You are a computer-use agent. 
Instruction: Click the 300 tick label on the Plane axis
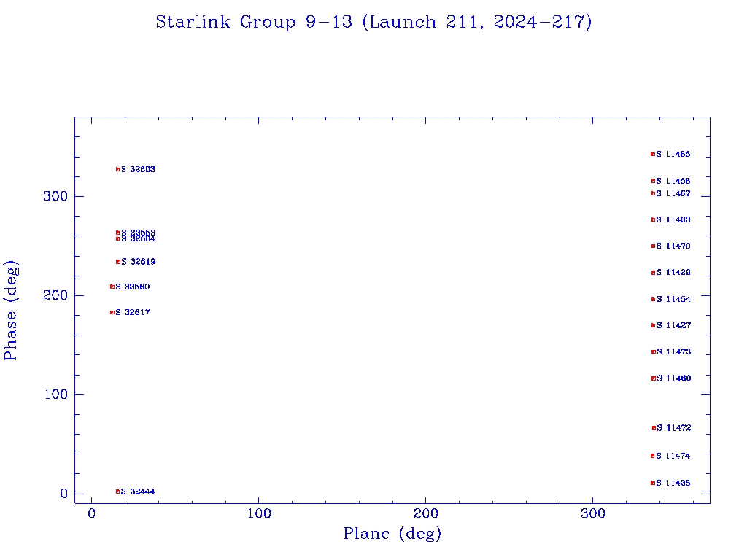(592, 514)
